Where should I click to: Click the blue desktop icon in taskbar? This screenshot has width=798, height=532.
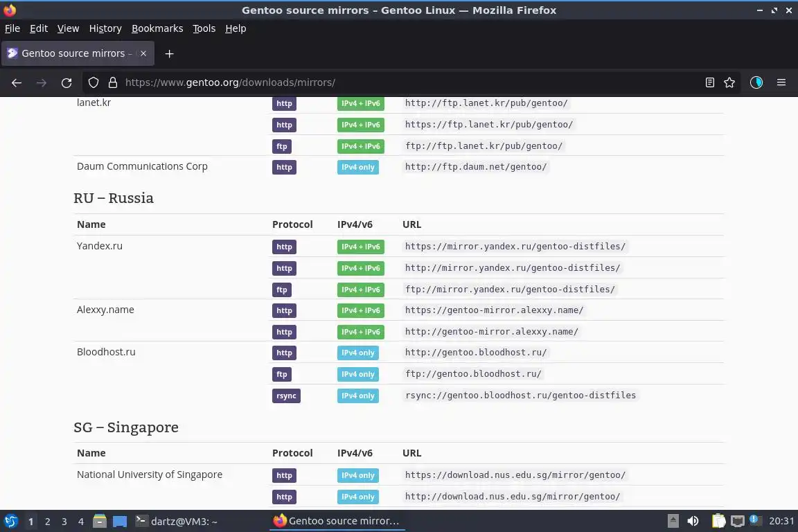[120, 522]
